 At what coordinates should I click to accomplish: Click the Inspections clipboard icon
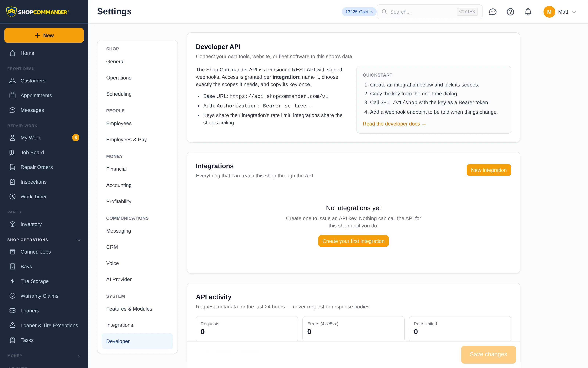[12, 182]
